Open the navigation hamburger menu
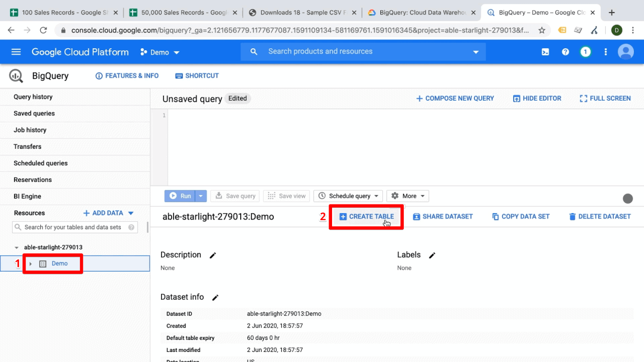This screenshot has width=644, height=362. pyautogui.click(x=16, y=52)
